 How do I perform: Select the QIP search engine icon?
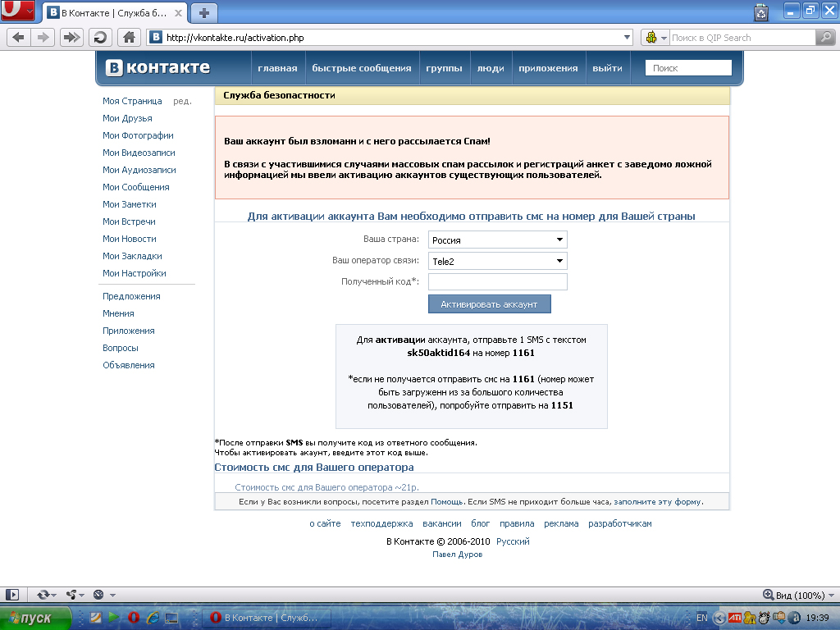click(x=651, y=38)
